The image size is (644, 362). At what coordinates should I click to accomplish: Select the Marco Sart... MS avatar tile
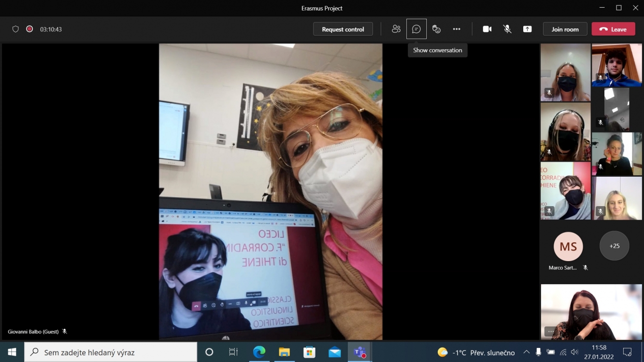[x=568, y=247]
